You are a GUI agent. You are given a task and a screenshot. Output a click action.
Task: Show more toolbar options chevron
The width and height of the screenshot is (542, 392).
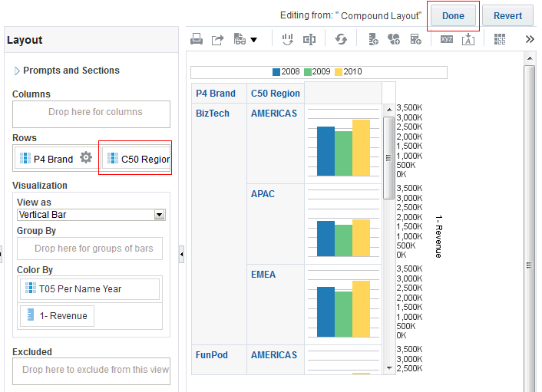pos(530,38)
